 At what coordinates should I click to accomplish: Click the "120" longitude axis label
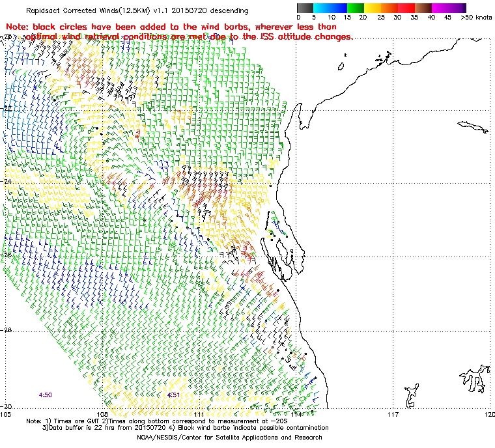[x=490, y=414]
